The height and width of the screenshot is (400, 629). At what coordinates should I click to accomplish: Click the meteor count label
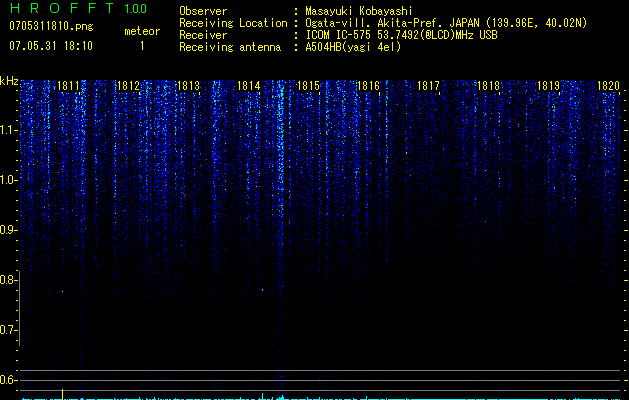[142, 31]
